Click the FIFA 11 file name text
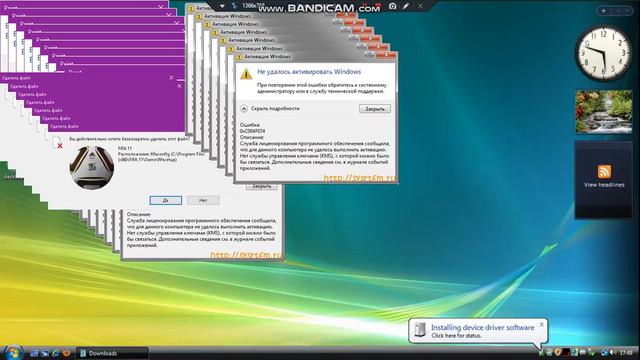 (x=125, y=148)
